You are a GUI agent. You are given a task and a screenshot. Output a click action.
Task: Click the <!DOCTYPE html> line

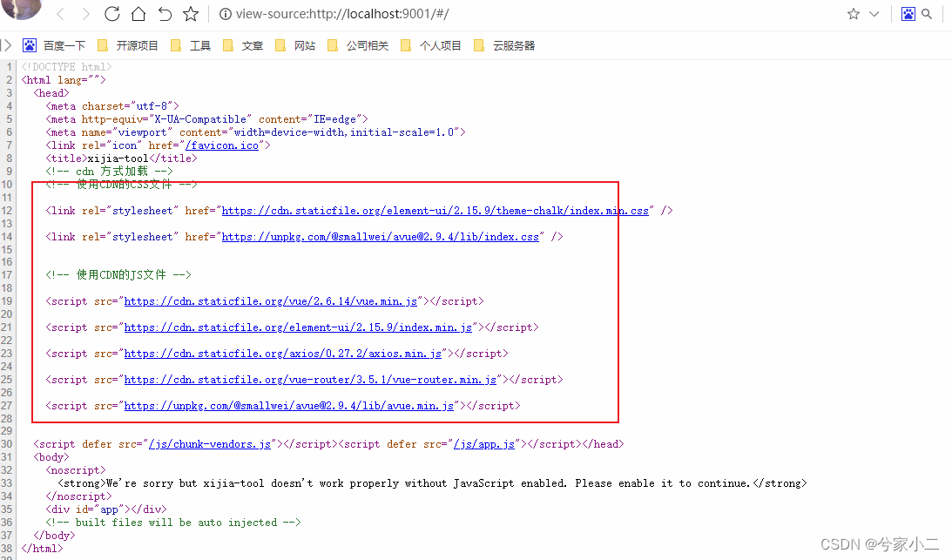(x=67, y=67)
